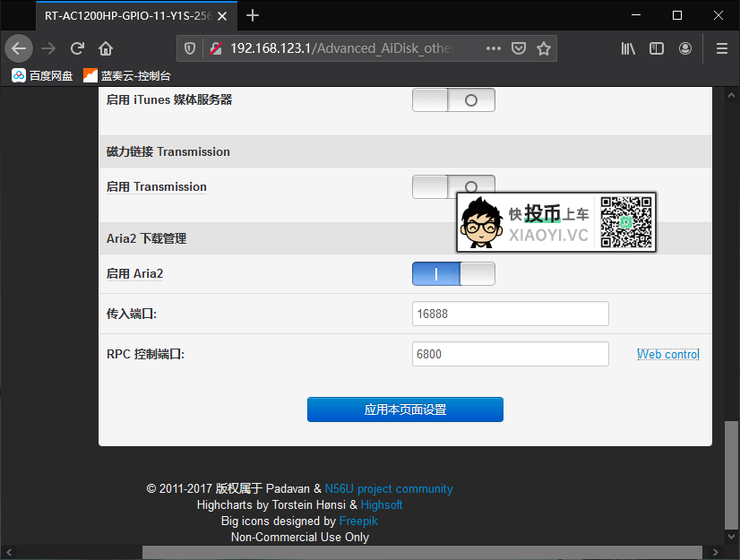This screenshot has width=740, height=560.
Task: Click the 启用 Transmission label
Action: (156, 187)
